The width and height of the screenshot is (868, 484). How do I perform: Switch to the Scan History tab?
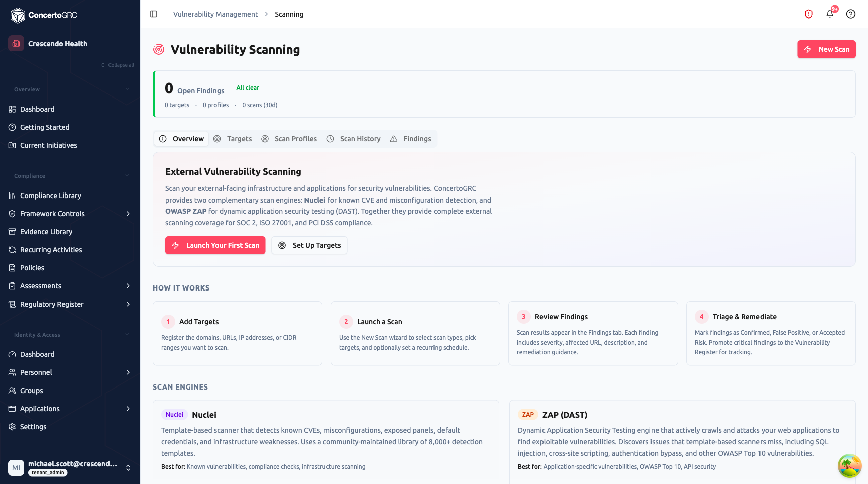[x=354, y=139]
